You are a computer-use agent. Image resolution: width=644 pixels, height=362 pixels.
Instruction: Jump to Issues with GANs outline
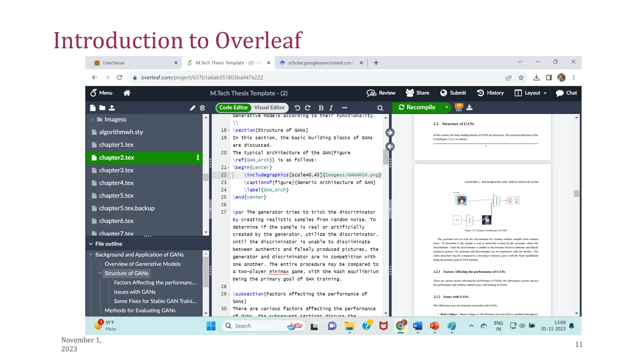tap(135, 292)
